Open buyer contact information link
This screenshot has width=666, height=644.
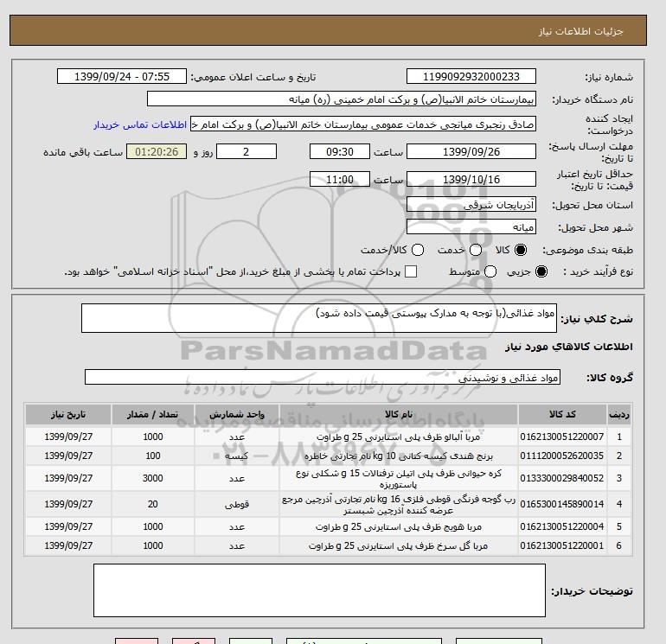click(140, 124)
